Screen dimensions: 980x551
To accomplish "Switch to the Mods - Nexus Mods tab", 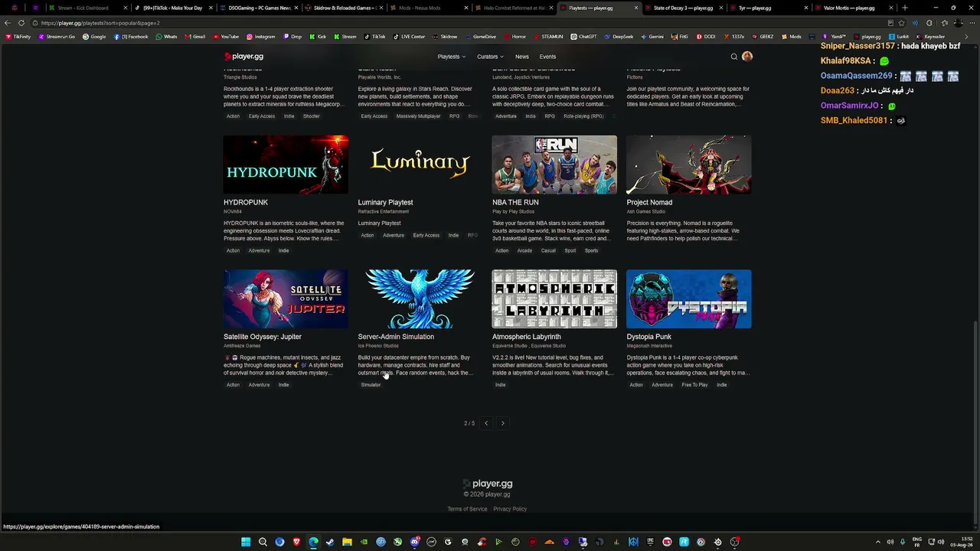I will click(428, 8).
